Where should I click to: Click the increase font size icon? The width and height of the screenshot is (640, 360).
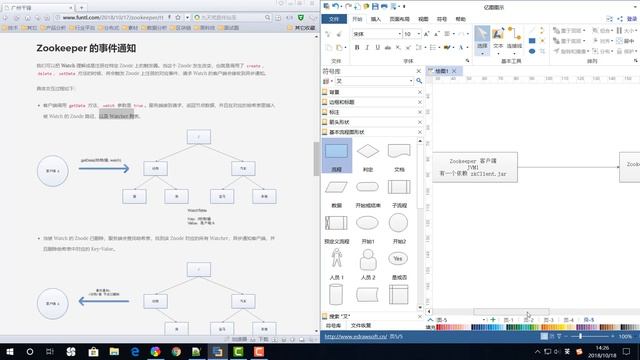click(x=427, y=34)
